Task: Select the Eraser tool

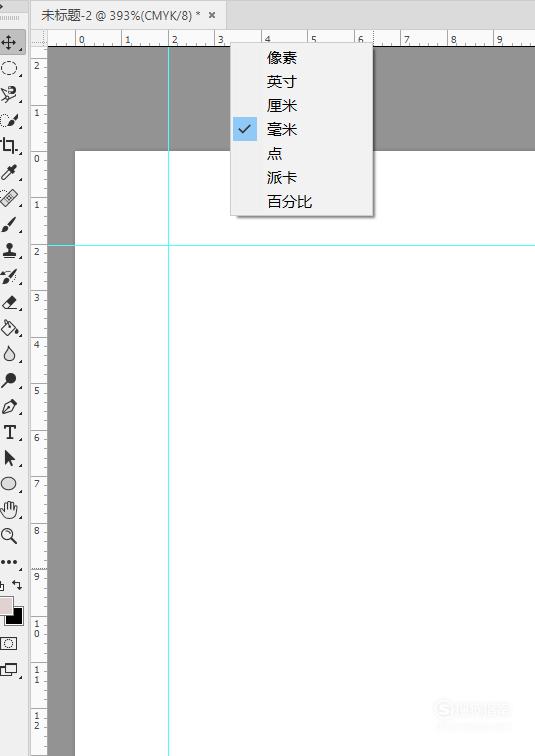Action: click(9, 302)
